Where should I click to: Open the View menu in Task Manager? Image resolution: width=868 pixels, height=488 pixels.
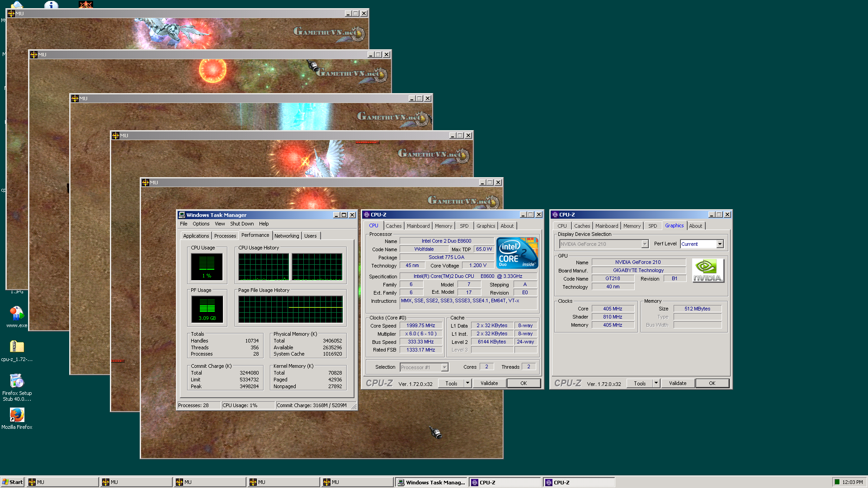click(x=220, y=224)
